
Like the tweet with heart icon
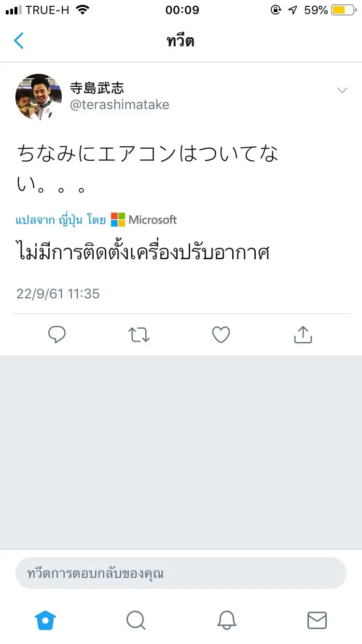(x=221, y=335)
